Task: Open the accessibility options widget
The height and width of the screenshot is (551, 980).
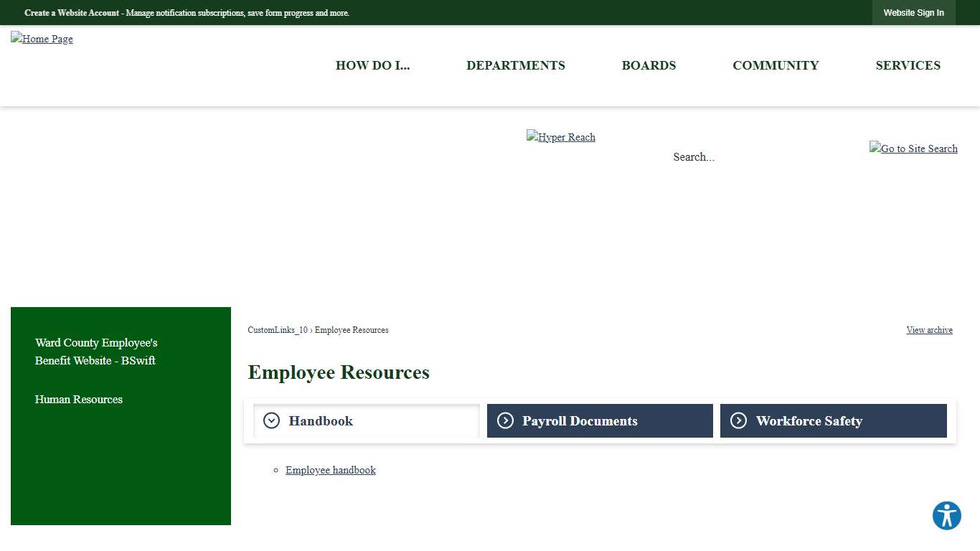Action: [946, 515]
